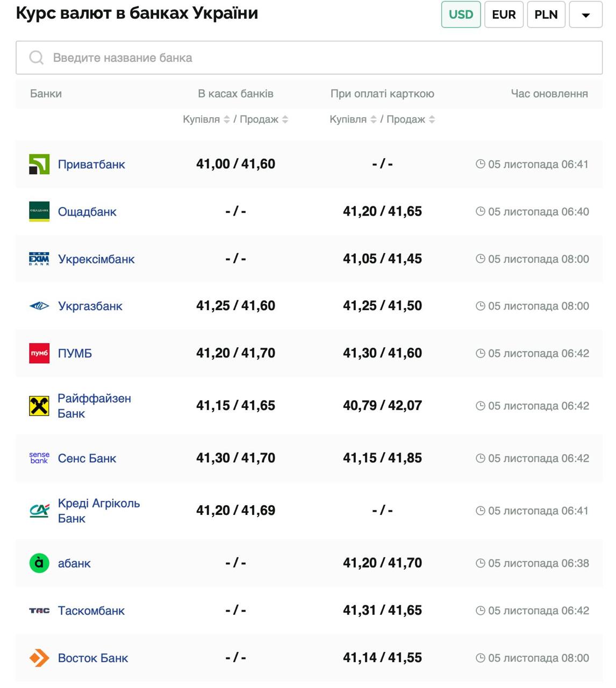Switch to the EUR currency tab
The height and width of the screenshot is (688, 616).
tap(504, 15)
